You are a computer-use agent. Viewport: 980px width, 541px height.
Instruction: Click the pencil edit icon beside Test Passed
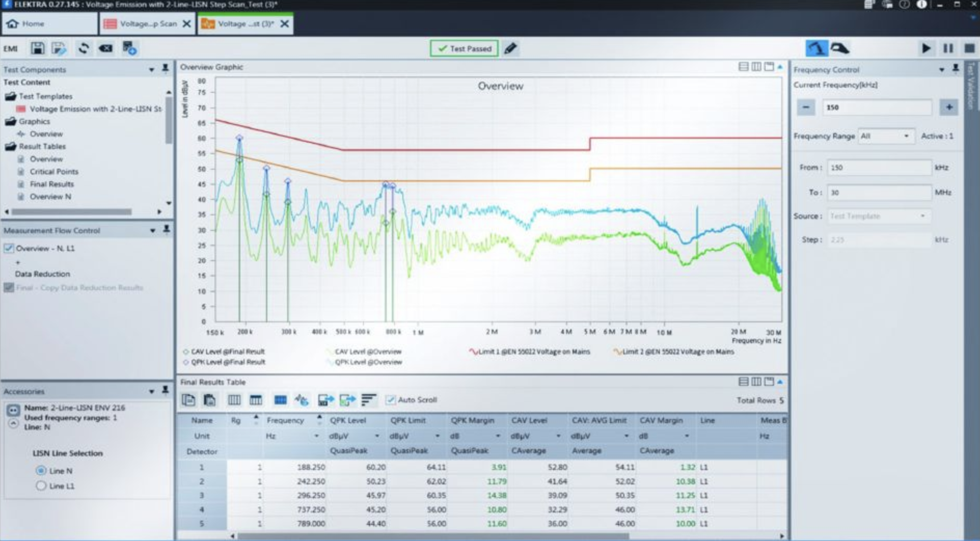tap(511, 49)
